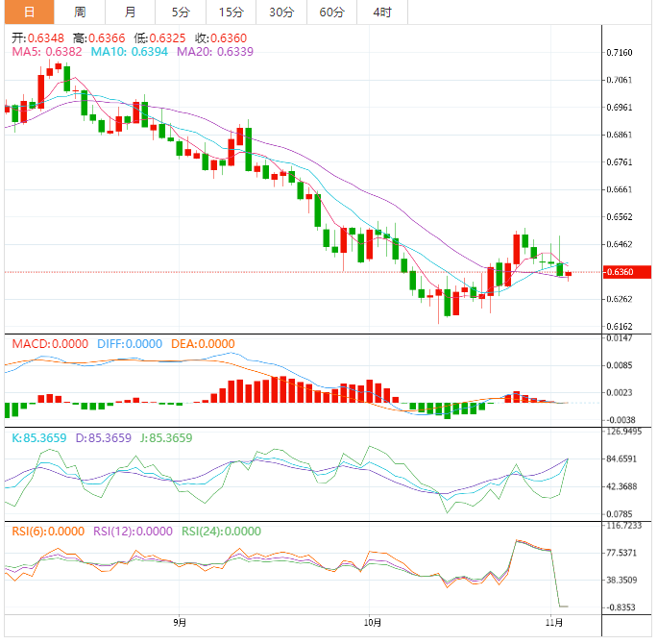Click the 开:0.6348 open price value

(37, 38)
